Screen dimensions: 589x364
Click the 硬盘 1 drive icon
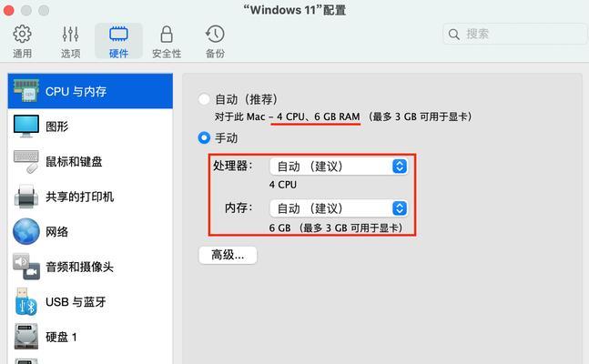click(x=25, y=337)
